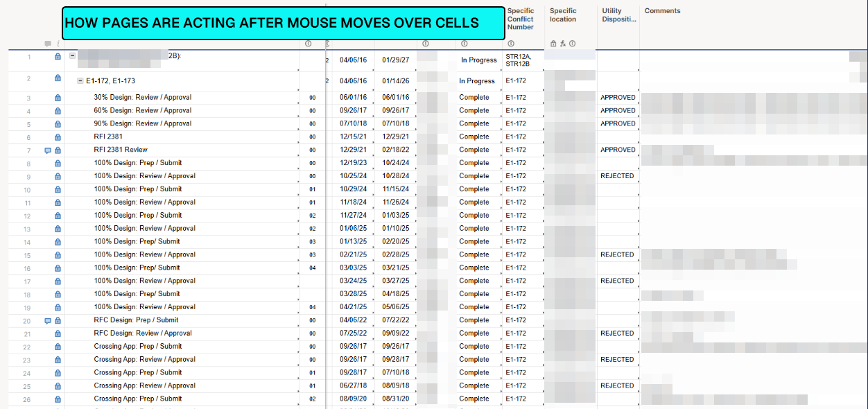Click the lock icon on row 7
The image size is (868, 409).
click(x=58, y=150)
